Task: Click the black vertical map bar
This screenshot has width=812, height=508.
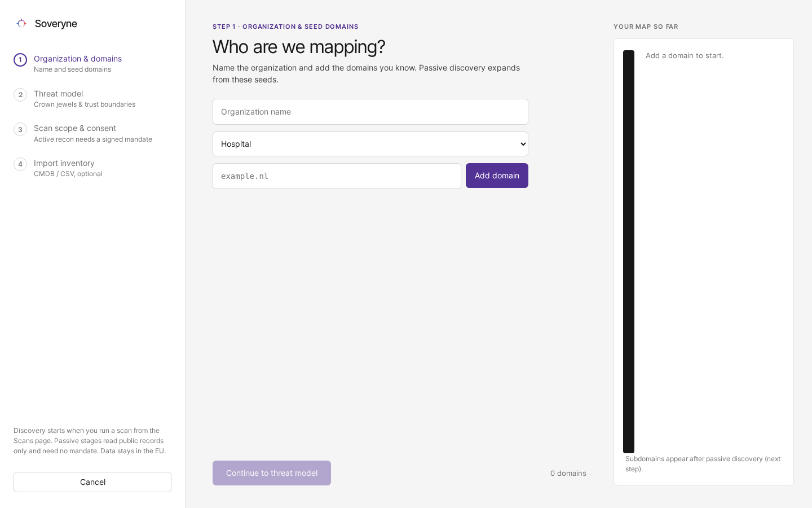Action: (629, 252)
